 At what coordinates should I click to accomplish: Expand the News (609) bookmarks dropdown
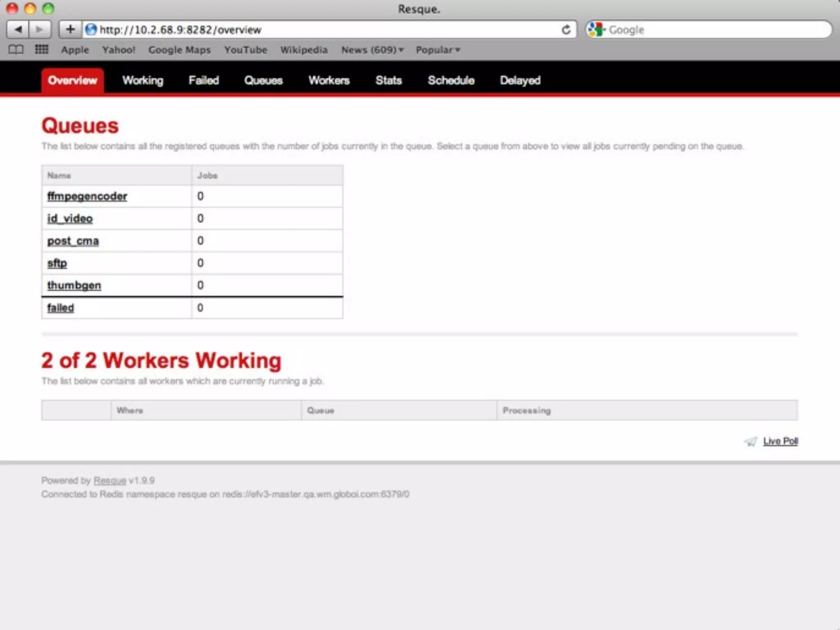coord(372,50)
